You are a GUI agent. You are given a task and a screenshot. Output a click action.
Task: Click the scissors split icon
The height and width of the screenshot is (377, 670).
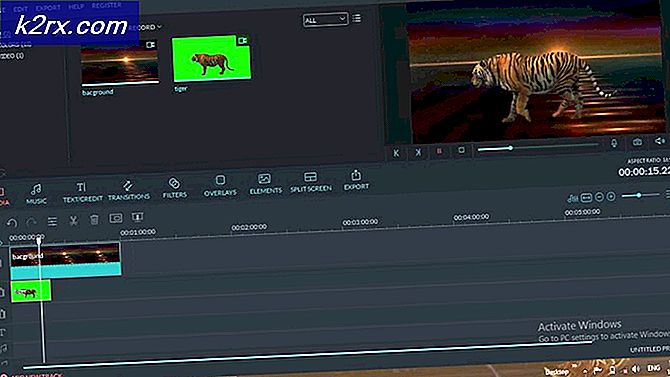tap(73, 220)
